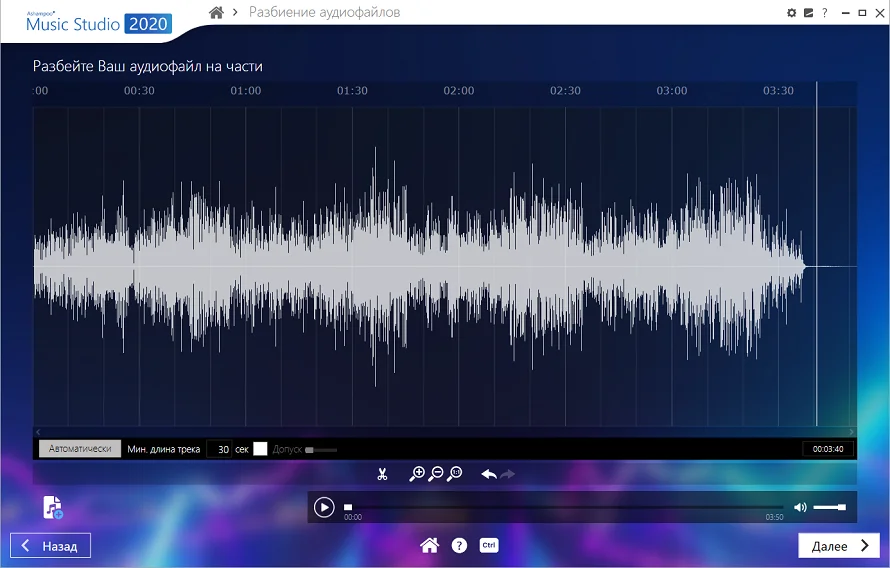Screen dimensions: 890x568
Task: Open keyboard shortcuts via Ctrl icon
Action: (489, 545)
